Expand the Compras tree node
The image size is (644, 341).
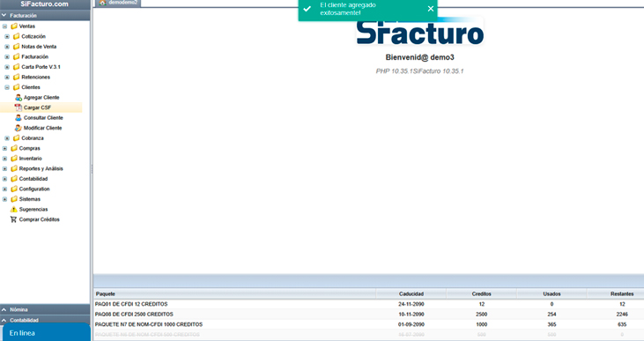pos(5,148)
